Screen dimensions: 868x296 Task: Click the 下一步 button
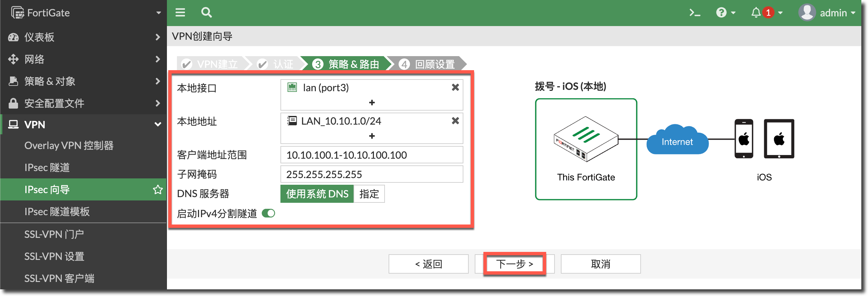tap(514, 264)
